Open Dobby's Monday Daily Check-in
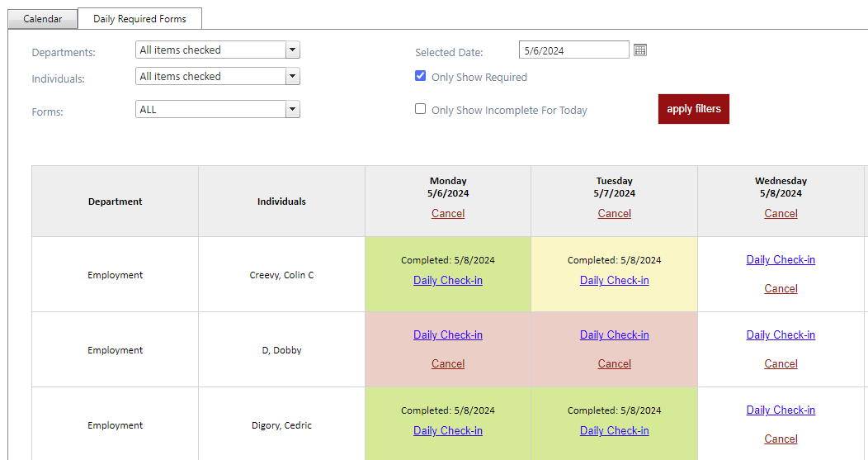868x460 pixels. coord(448,334)
